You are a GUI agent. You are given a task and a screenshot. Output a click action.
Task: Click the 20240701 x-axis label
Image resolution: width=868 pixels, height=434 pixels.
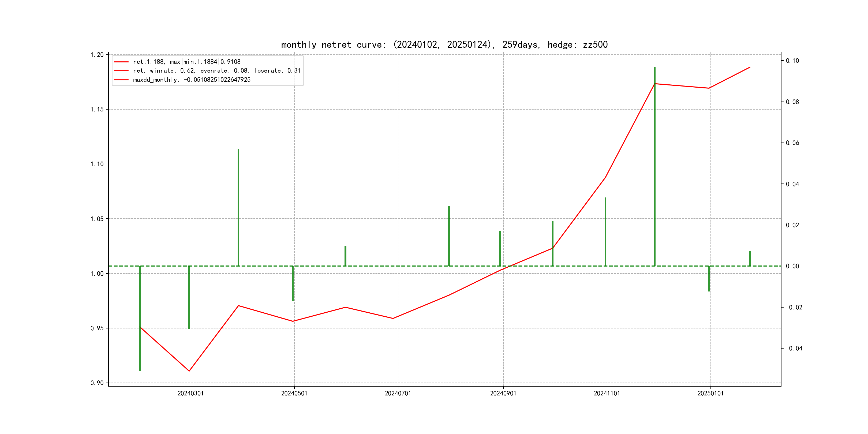[x=398, y=394]
